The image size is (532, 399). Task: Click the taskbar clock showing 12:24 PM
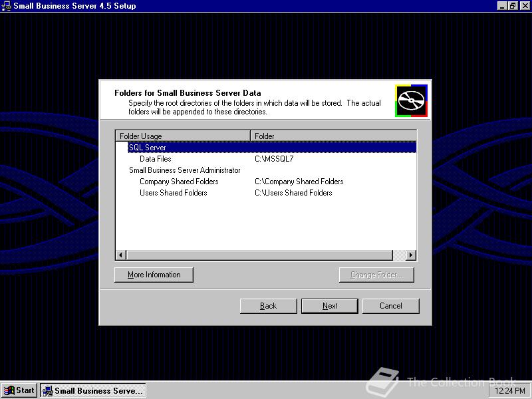tap(510, 391)
